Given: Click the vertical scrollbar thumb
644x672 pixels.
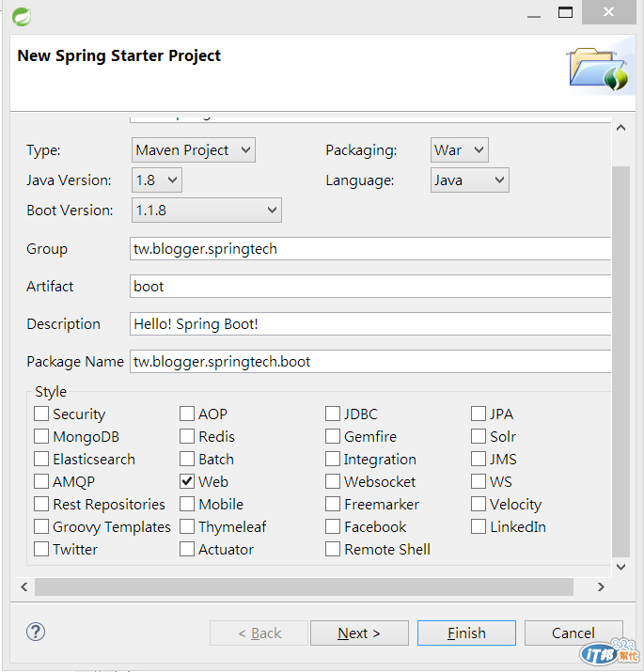Looking at the screenshot, I should [x=620, y=361].
